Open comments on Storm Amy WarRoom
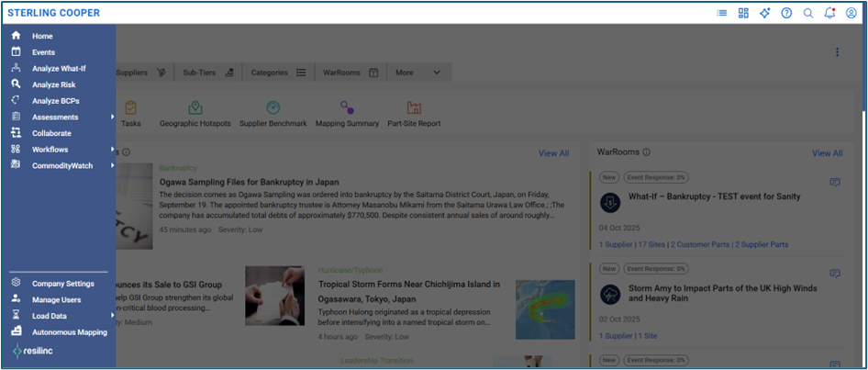 (835, 273)
